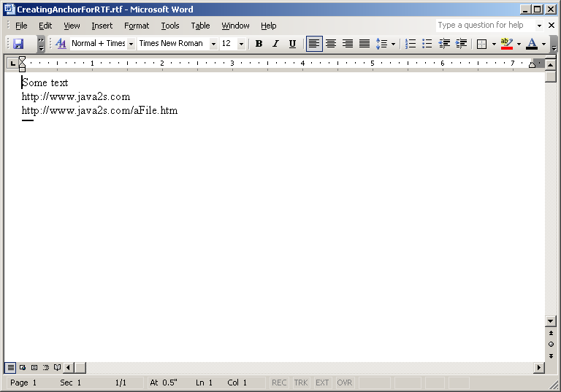
Task: Click the Outside Border icon
Action: [x=482, y=44]
